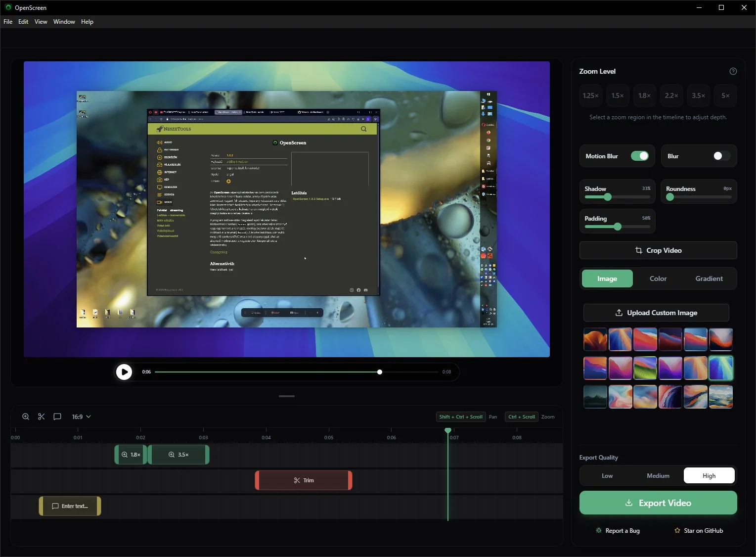Play the video preview
Image resolution: width=756 pixels, height=557 pixels.
tap(124, 371)
